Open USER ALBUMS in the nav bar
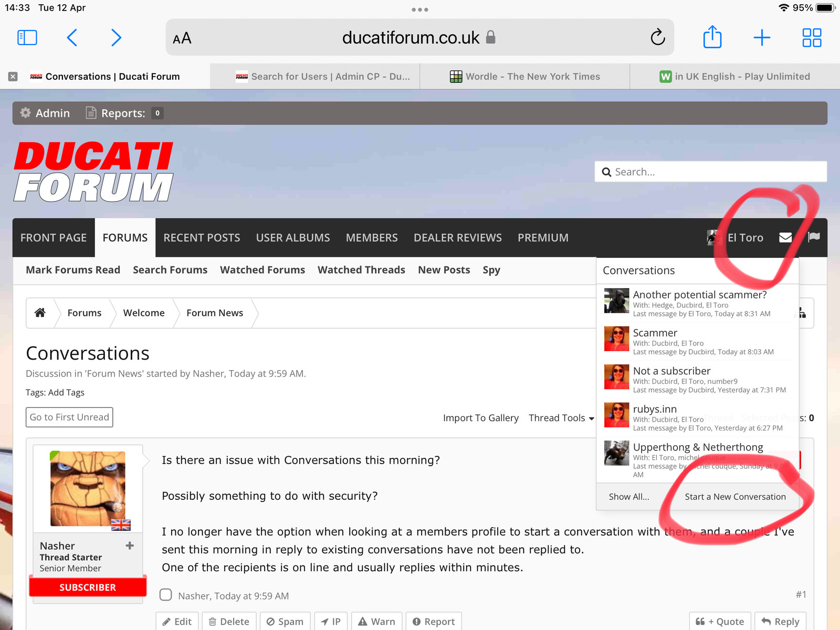 click(293, 237)
